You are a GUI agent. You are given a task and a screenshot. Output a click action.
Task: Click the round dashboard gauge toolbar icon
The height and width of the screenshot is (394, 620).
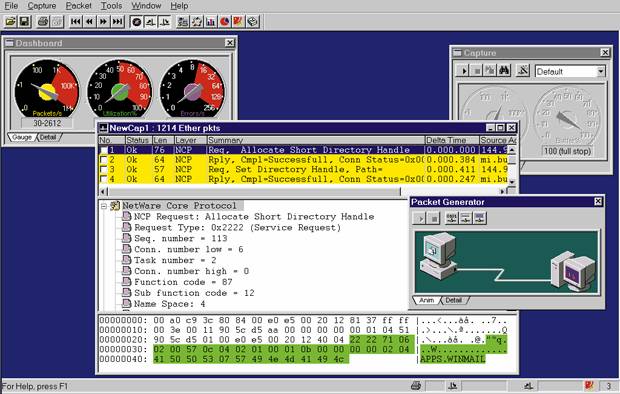[137, 22]
